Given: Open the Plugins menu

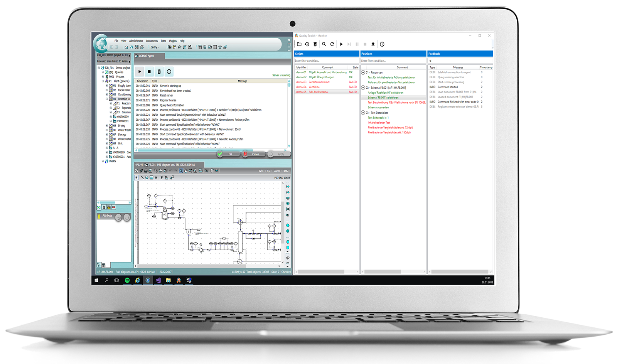Looking at the screenshot, I should coord(173,41).
